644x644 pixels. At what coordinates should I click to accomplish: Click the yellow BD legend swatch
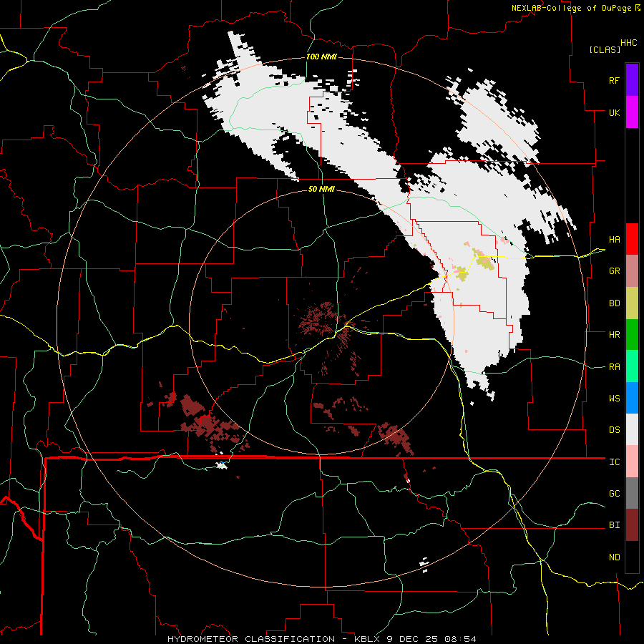tap(632, 303)
